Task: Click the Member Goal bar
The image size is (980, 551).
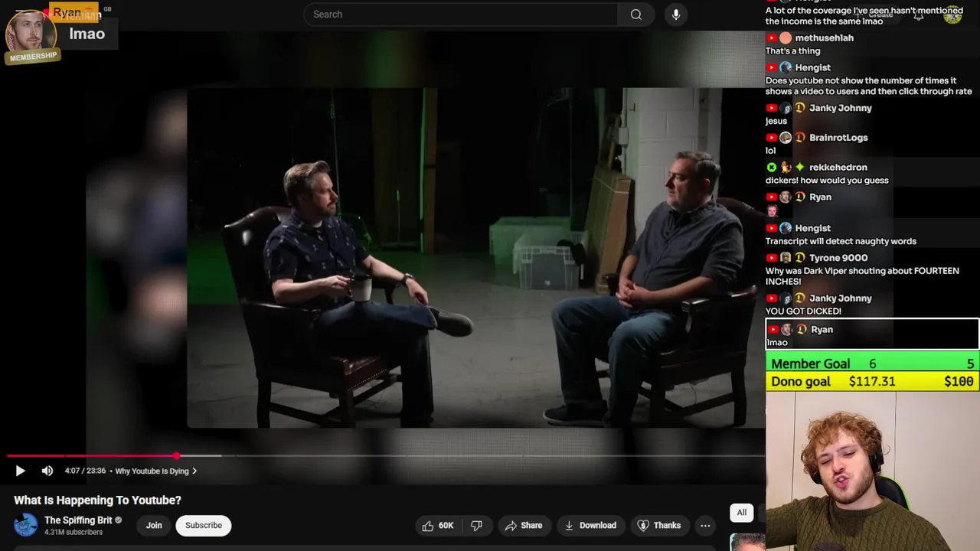Action: 872,364
